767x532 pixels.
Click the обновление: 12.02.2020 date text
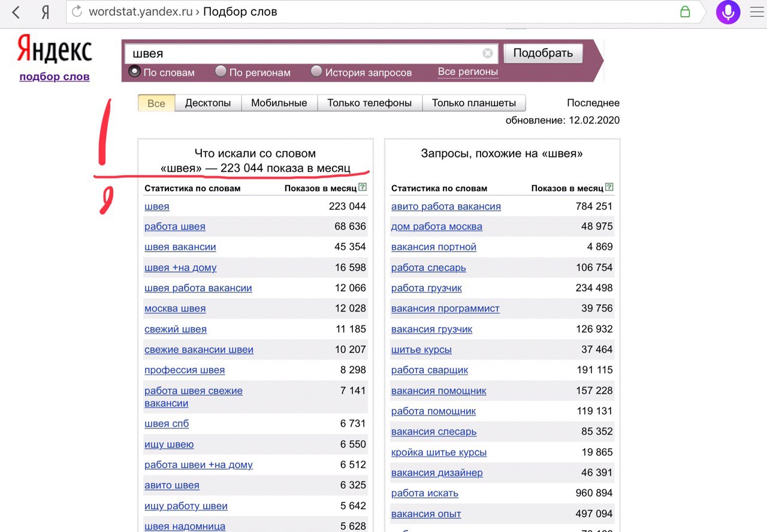pyautogui.click(x=563, y=120)
